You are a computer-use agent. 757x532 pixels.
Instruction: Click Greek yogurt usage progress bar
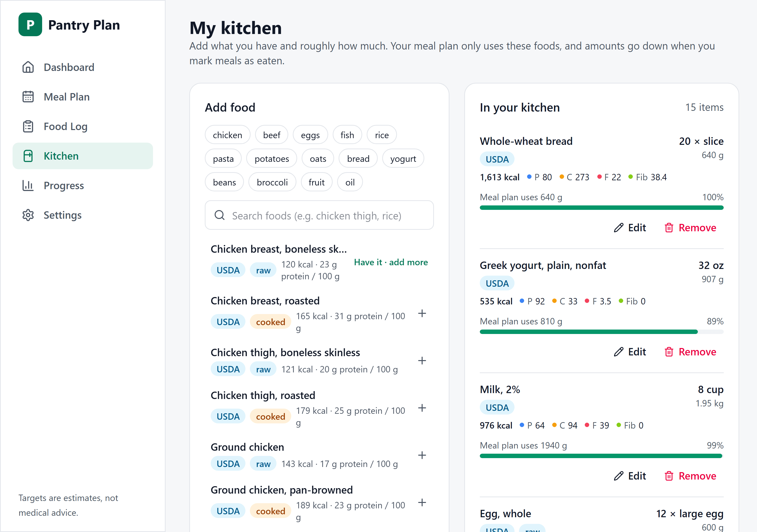[x=601, y=332]
